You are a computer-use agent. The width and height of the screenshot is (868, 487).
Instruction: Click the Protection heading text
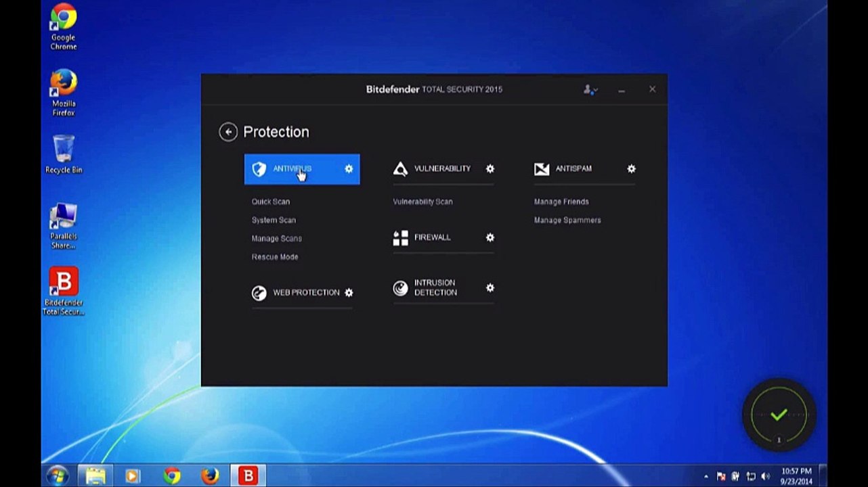pyautogui.click(x=276, y=132)
